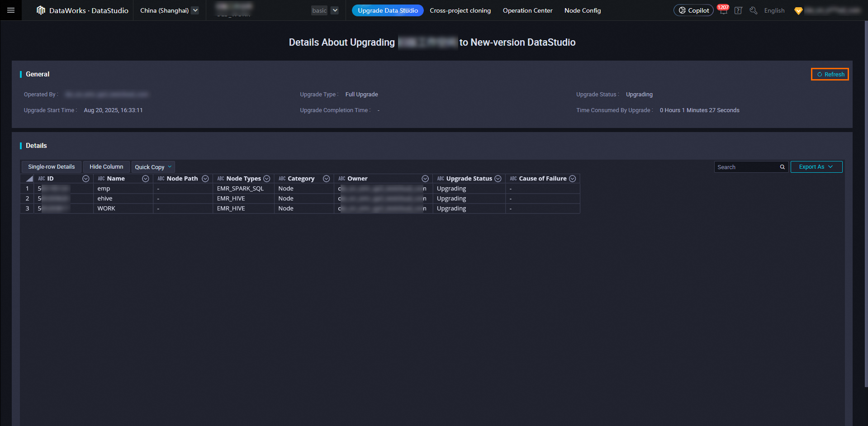Screen dimensions: 868x426
Task: Open the Node Types column filter menu
Action: point(266,179)
